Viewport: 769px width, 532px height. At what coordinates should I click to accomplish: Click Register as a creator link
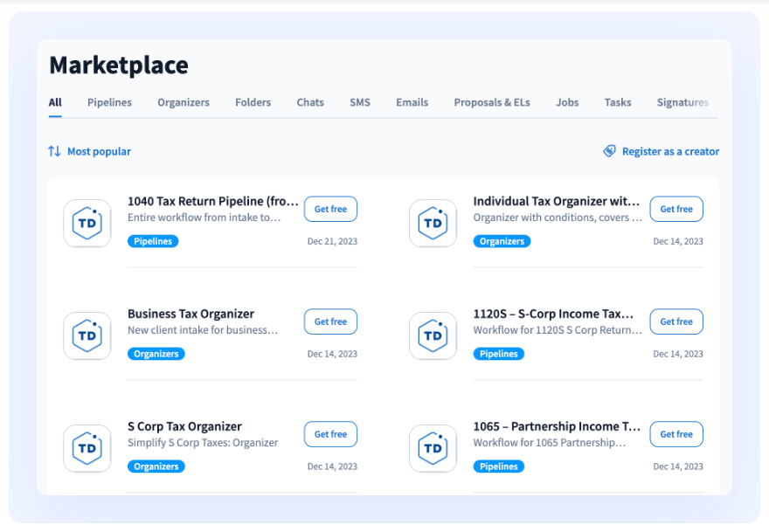[x=670, y=151]
